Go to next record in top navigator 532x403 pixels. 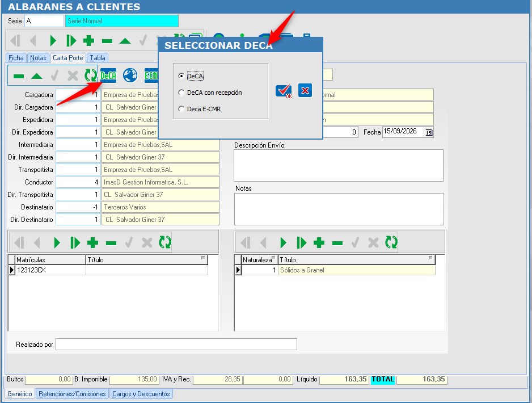click(53, 41)
